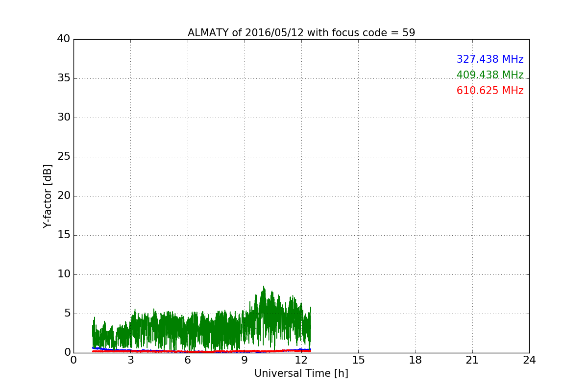The height and width of the screenshot is (392, 588).
Task: Click the y-axis tick label 35
Action: pos(64,78)
